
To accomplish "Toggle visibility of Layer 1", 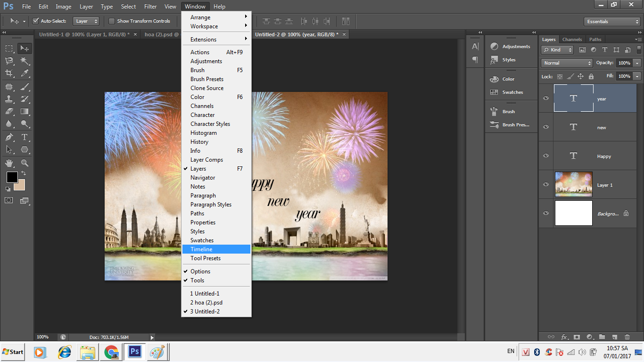I will pos(546,185).
